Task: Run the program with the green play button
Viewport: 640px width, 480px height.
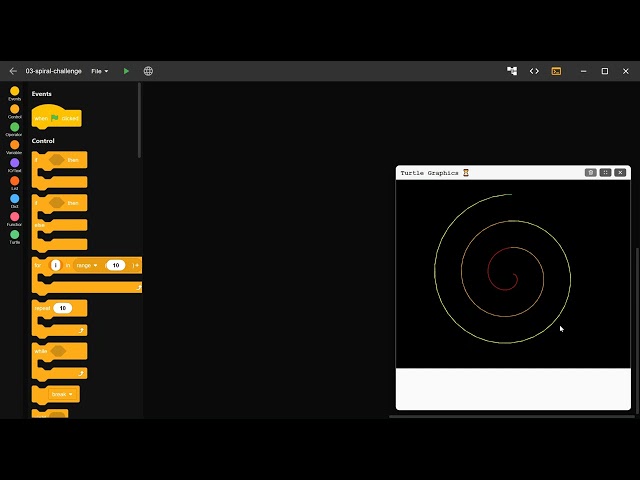Action: point(126,71)
